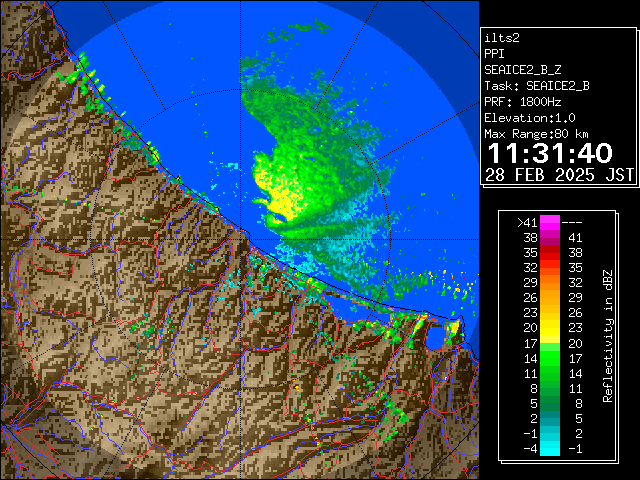Pick the teal swatch for 2–5 dBZ

point(550,418)
